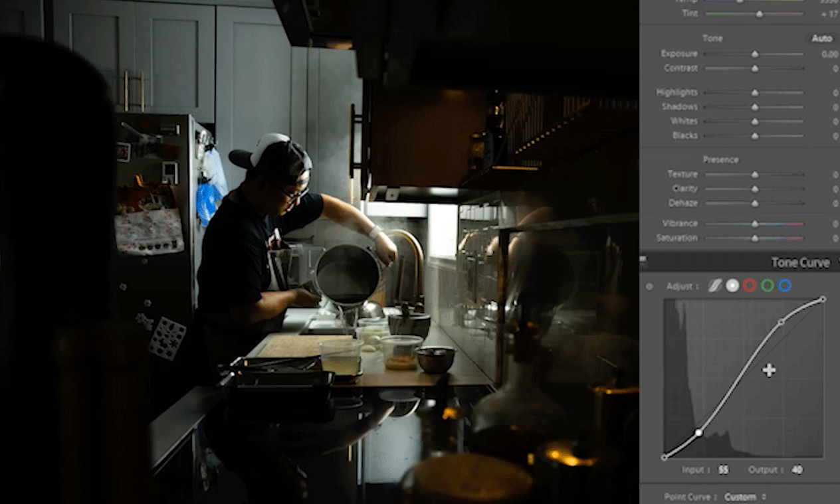This screenshot has height=504, width=840.
Task: Click the Shadows slider handle
Action: pos(755,107)
